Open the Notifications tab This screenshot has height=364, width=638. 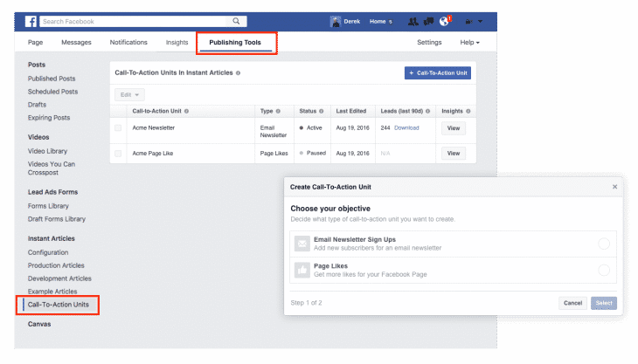[x=128, y=42]
